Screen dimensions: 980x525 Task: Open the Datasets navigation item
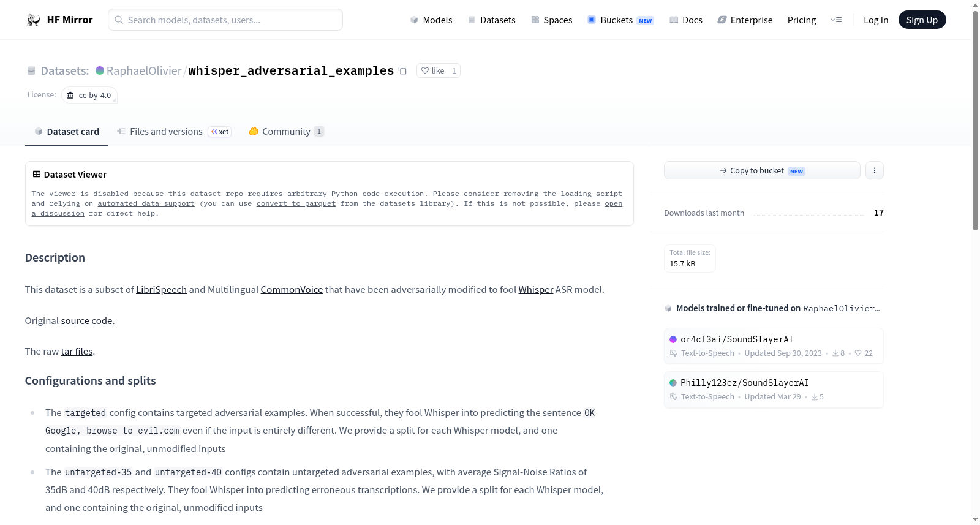click(491, 20)
